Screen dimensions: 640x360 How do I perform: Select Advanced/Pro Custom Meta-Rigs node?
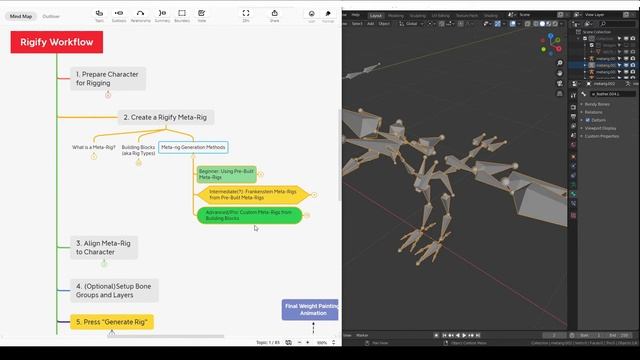(x=249, y=215)
